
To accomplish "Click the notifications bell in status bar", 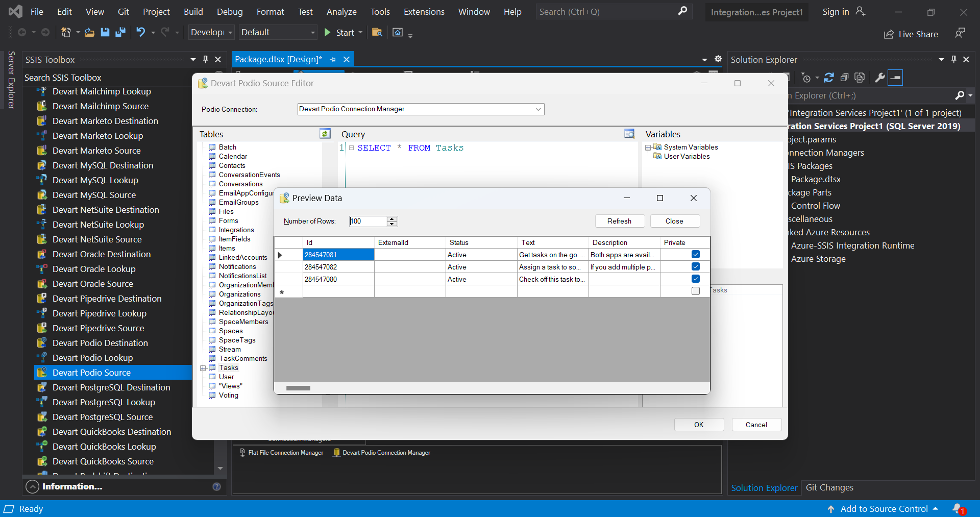I will pos(958,509).
